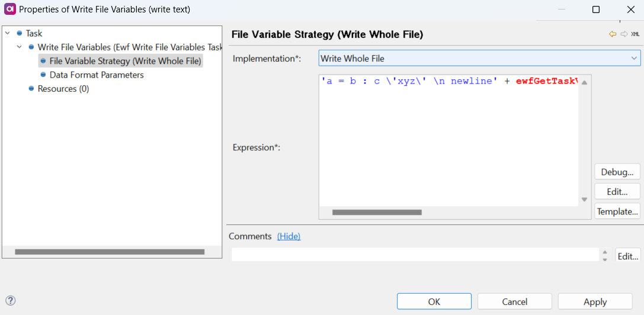Collapse the Write File Variables node
The width and height of the screenshot is (644, 315).
19,47
